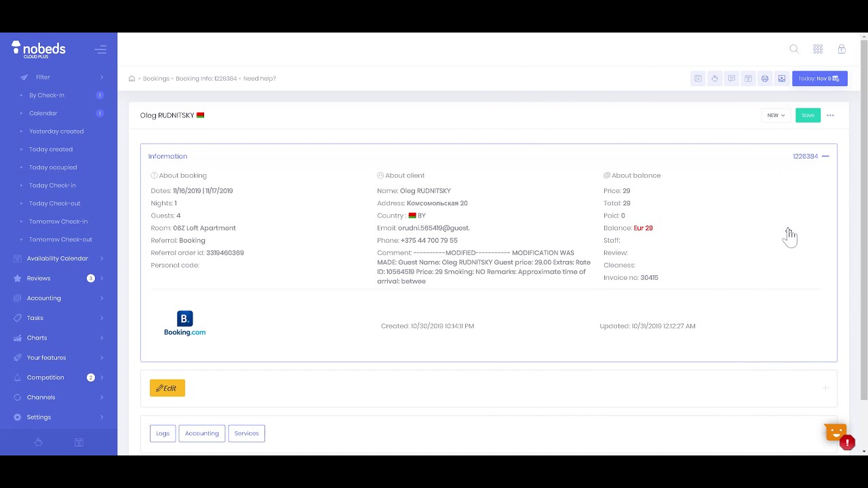Click the calendar toolbar icon beside the printer
The width and height of the screenshot is (868, 488).
click(748, 79)
